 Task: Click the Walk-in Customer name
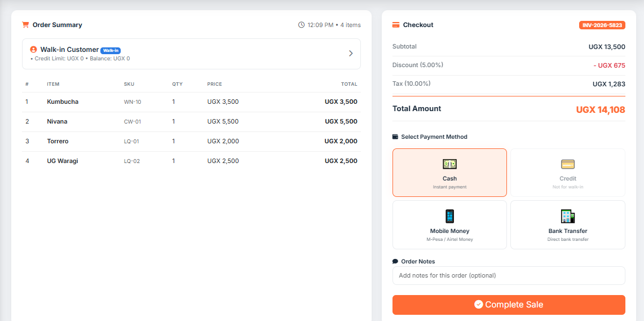pos(69,49)
